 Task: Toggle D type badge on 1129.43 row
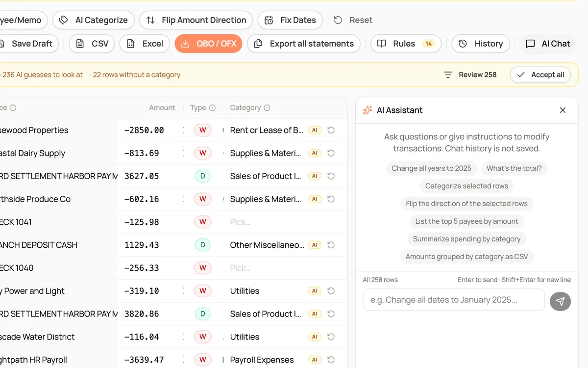click(202, 245)
